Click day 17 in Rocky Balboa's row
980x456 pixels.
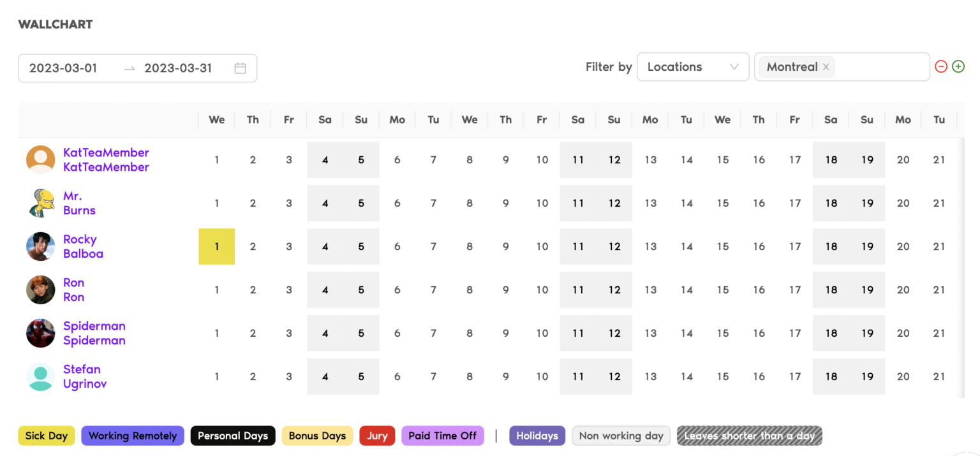point(794,246)
